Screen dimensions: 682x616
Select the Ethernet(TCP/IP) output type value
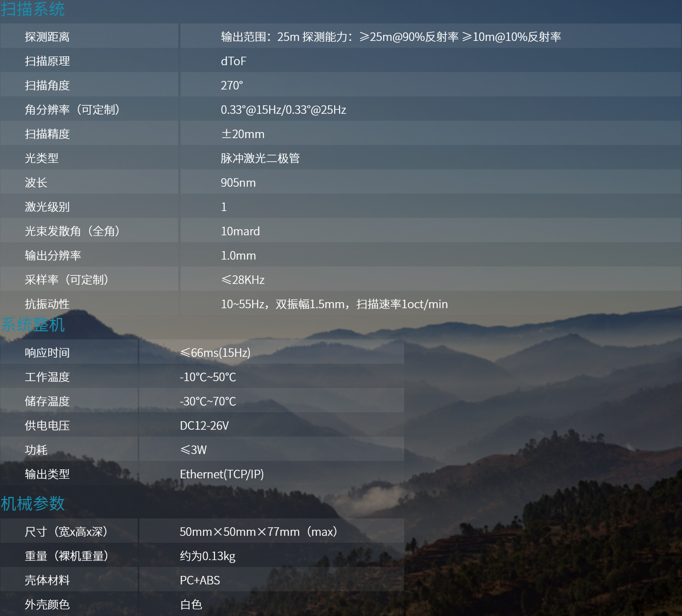[222, 474]
